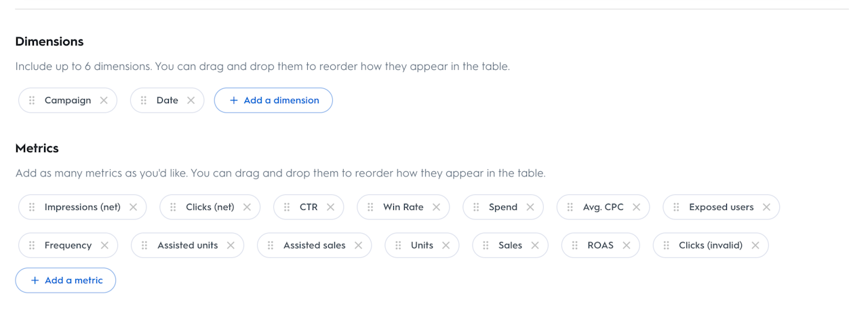Click drag handle icon on Assisted sales
Image resolution: width=868 pixels, height=311 pixels.
[x=271, y=245]
